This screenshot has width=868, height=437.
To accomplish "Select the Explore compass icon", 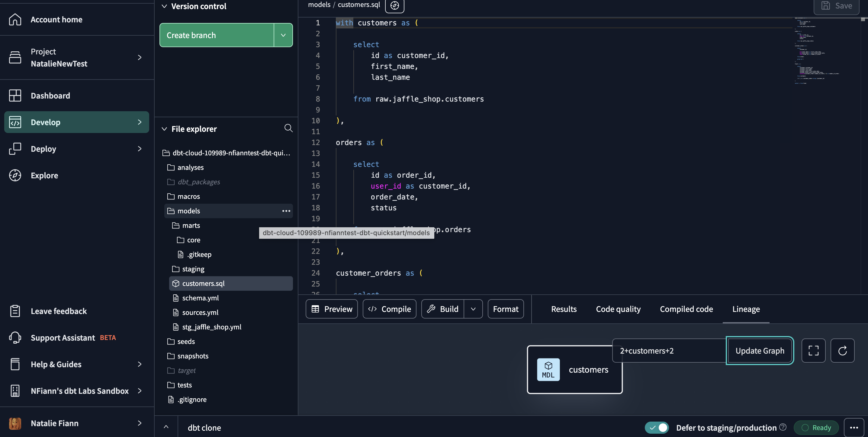I will (15, 175).
